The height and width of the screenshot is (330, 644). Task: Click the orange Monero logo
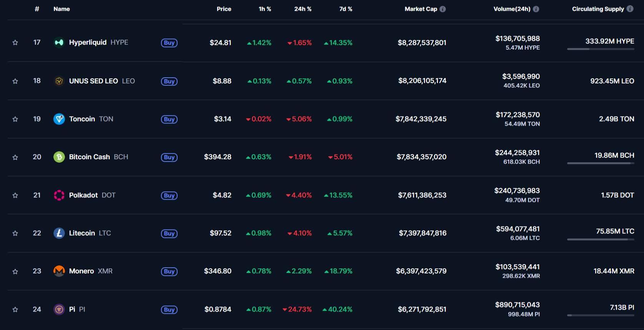point(59,271)
